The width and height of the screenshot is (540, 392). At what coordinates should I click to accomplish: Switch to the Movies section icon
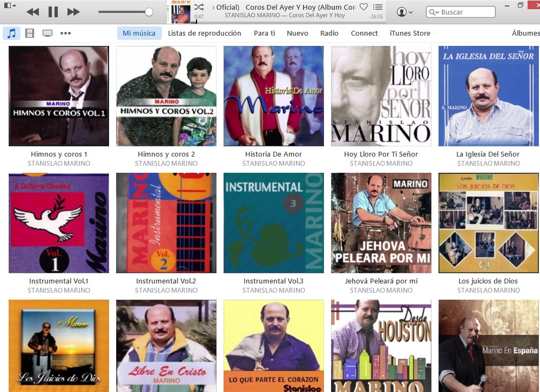tap(29, 32)
